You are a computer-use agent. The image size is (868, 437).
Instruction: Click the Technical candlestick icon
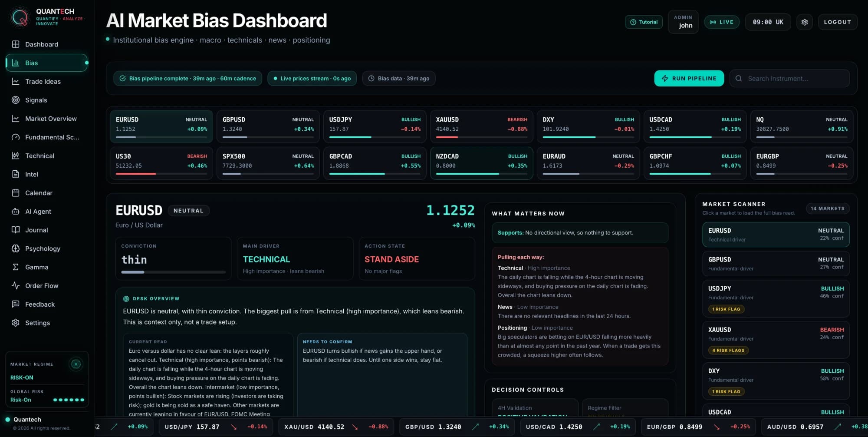[16, 156]
